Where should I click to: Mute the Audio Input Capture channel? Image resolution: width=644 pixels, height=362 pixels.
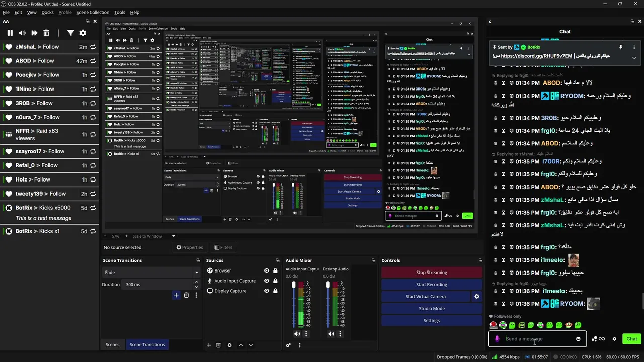pyautogui.click(x=297, y=334)
